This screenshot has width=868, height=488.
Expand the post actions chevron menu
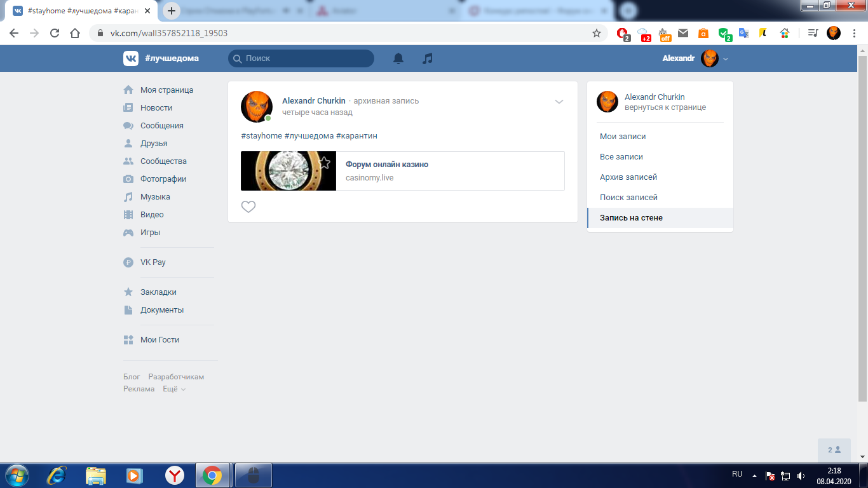click(x=559, y=102)
